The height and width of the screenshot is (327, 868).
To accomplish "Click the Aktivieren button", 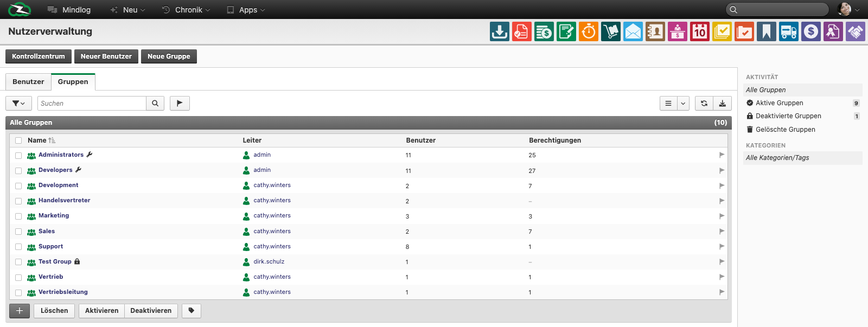I will pos(101,311).
